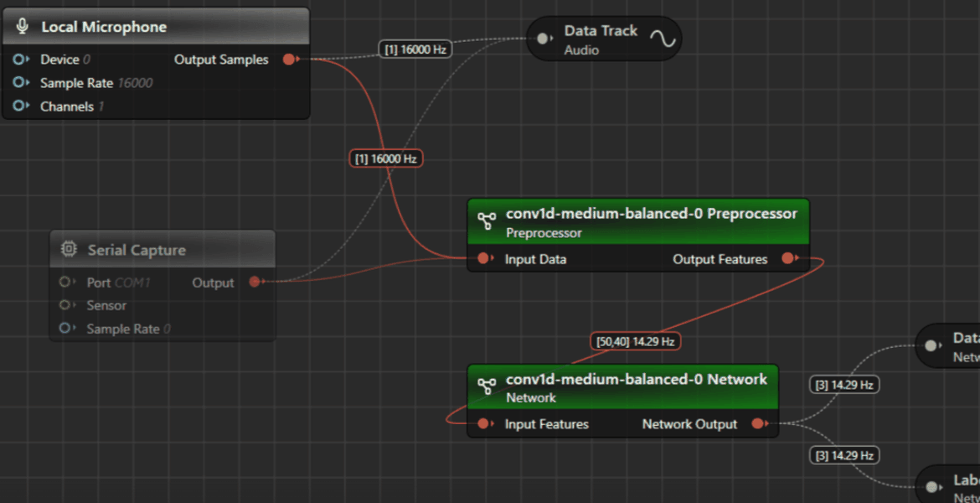Click the Output Features label

tap(720, 259)
